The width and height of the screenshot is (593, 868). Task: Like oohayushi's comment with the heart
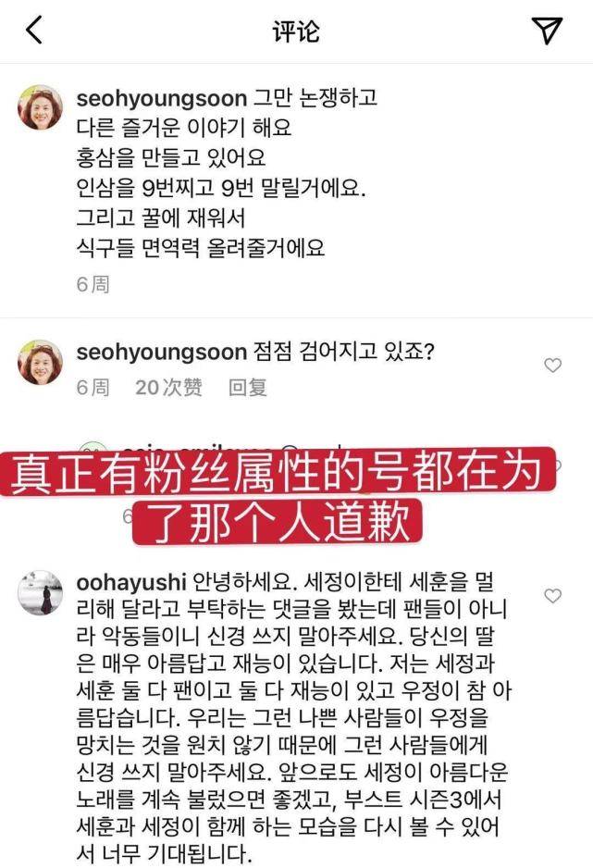coord(552,596)
